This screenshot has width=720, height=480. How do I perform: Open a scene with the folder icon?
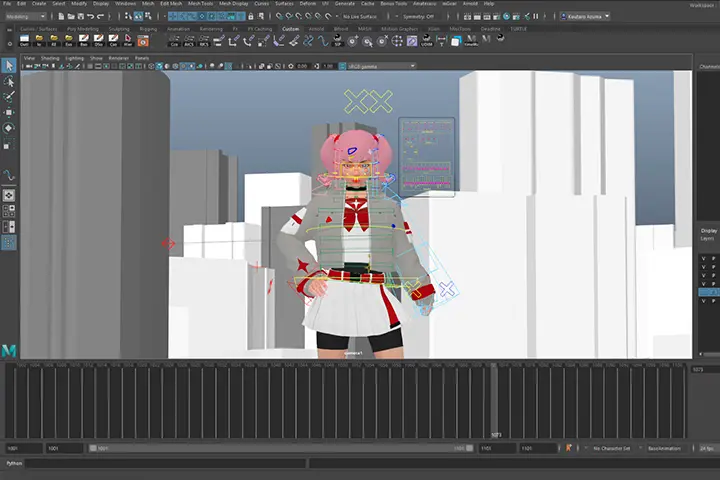tap(71, 17)
